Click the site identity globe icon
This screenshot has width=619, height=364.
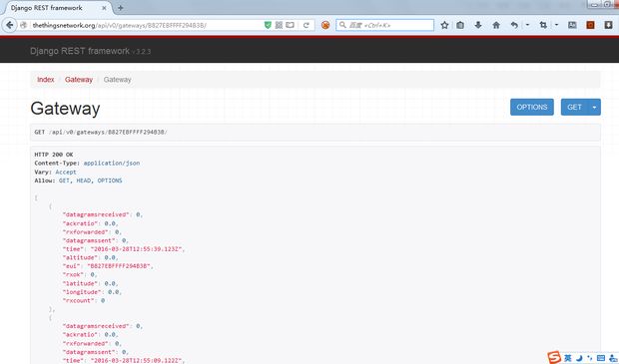click(24, 25)
